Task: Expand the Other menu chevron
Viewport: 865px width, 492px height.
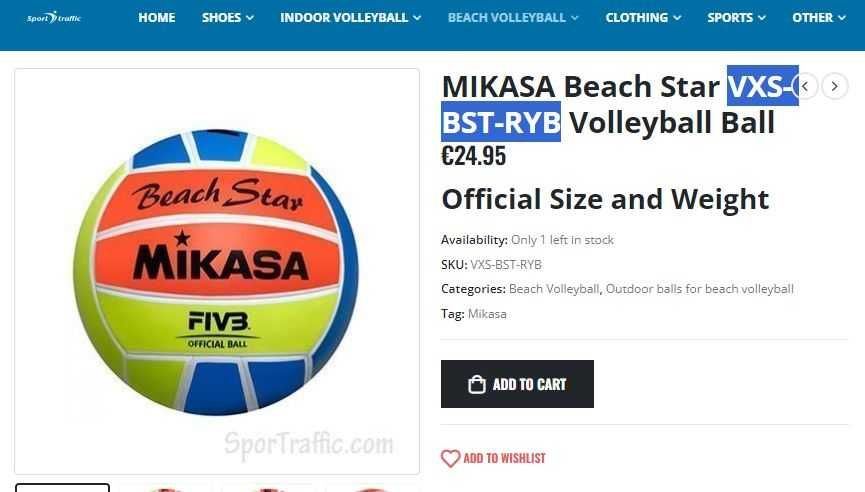Action: [x=842, y=18]
